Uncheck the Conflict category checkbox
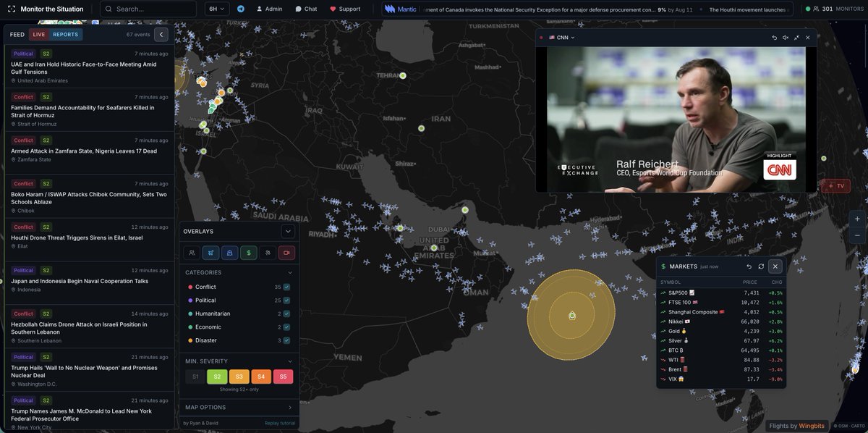868x433 pixels. [287, 287]
